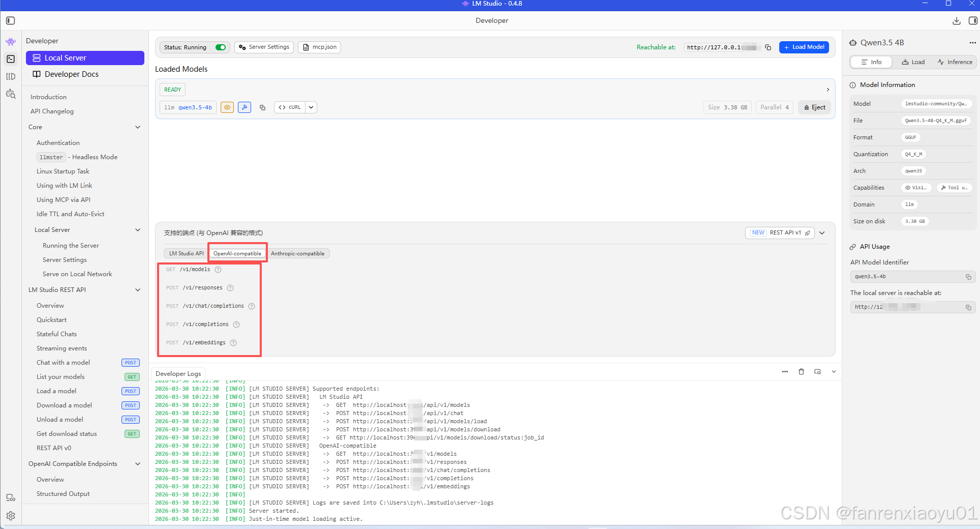Viewport: 980px width, 529px height.
Task: Copy the qwen3.5-4b model identifier in Loaded Models
Action: (x=262, y=107)
